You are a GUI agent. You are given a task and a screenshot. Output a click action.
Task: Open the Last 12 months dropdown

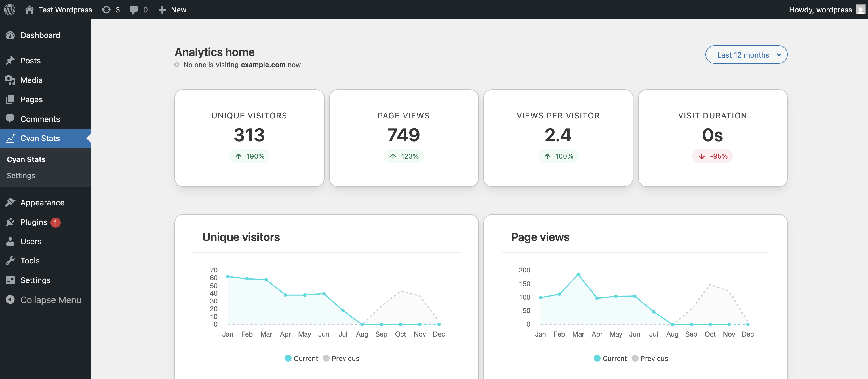[746, 54]
